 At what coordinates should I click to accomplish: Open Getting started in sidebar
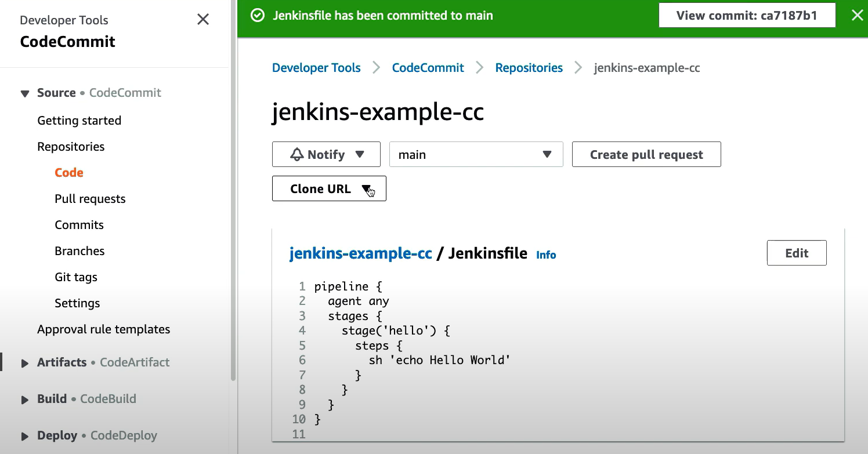point(79,121)
